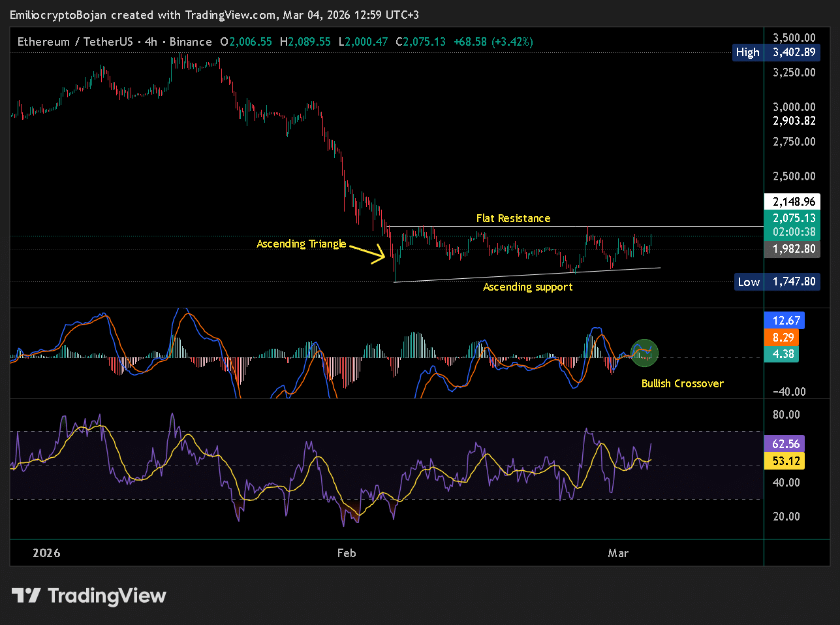Expand the Mar axis label on timeline
Viewport: 840px width, 625px height.
point(618,553)
